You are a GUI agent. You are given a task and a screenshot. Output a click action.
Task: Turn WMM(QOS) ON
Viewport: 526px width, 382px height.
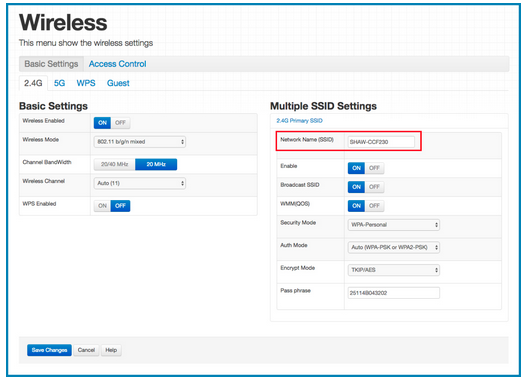[x=356, y=206]
